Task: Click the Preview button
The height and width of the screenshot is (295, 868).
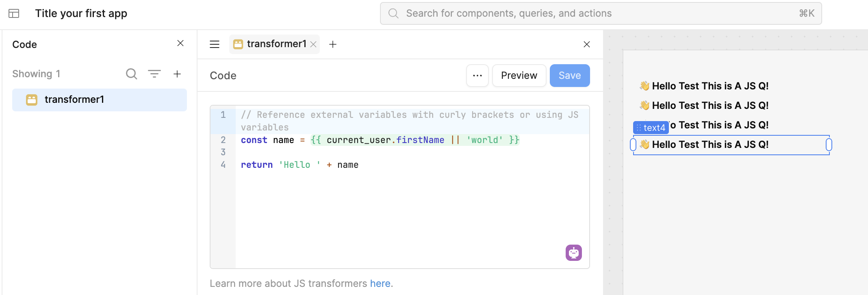Action: 519,76
